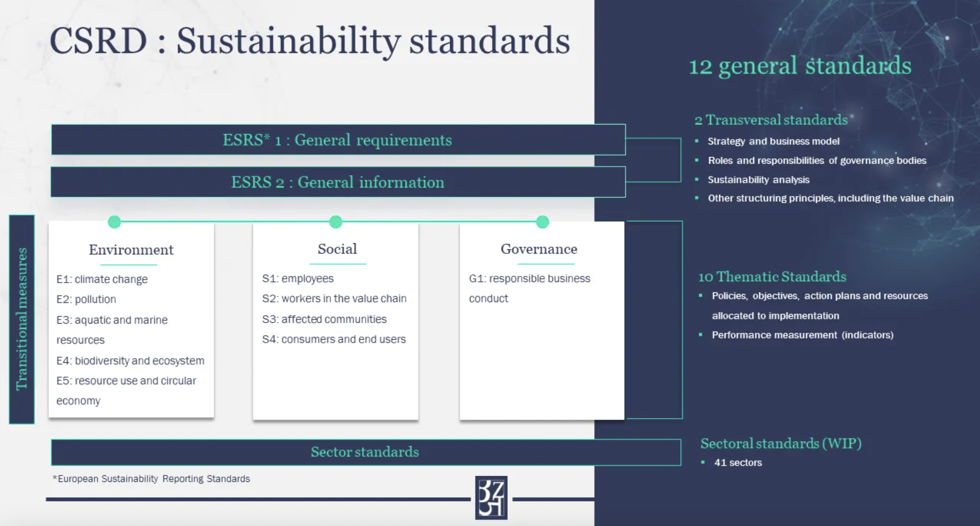Click the Sectoral standards (WIP) heading
The image size is (980, 526).
[x=781, y=444]
